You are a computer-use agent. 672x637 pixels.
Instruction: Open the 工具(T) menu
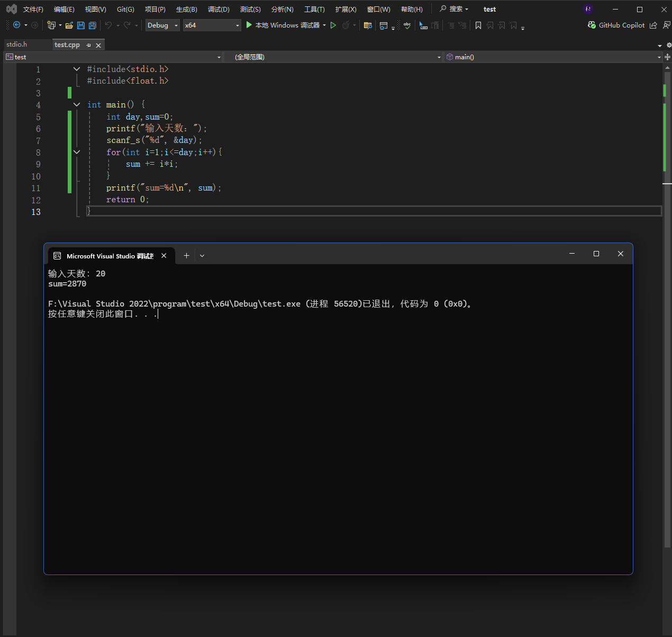coord(314,9)
